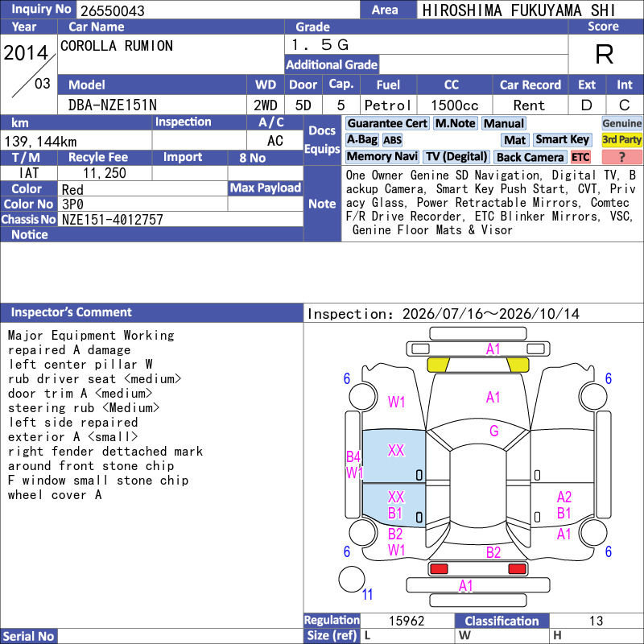Click the Mat equipment badge

(515, 140)
